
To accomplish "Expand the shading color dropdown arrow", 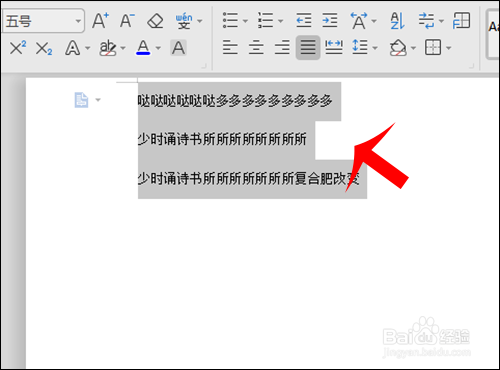I will tap(413, 48).
